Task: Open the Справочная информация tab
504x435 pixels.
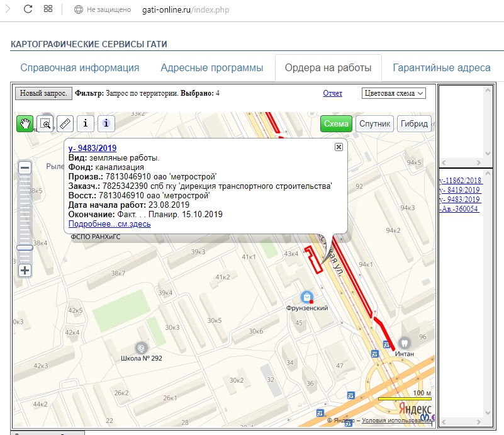Action: tap(79, 68)
